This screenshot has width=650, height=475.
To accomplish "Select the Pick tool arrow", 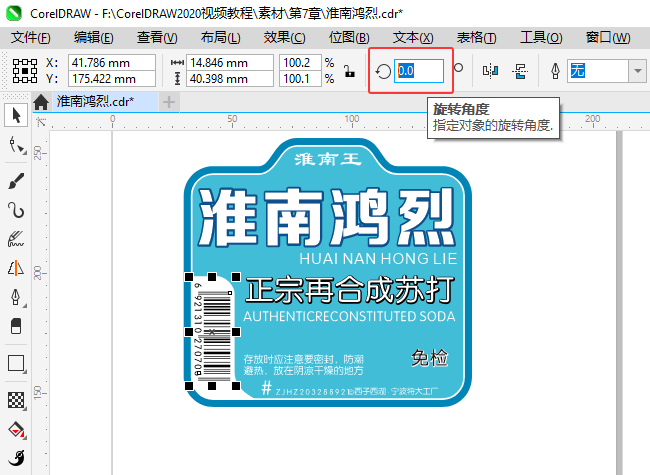I will (16, 115).
